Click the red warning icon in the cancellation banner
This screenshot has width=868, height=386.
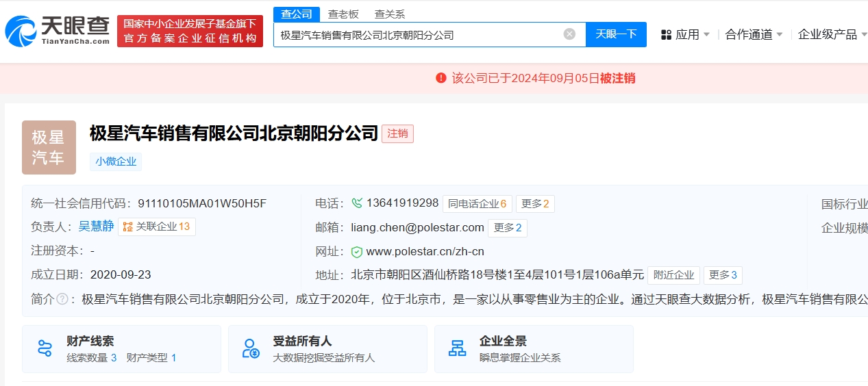click(441, 78)
